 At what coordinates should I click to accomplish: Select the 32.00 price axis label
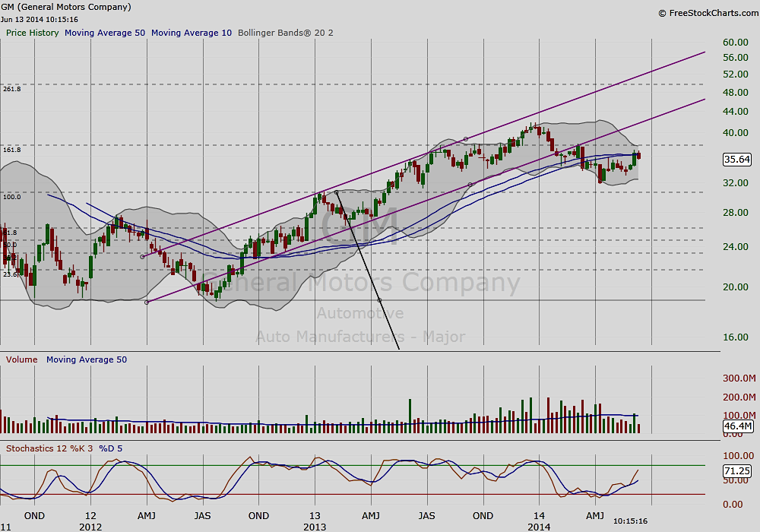(x=735, y=182)
